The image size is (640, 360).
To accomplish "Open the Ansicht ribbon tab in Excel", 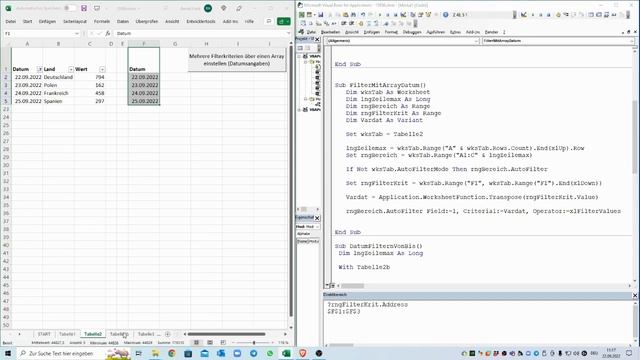I will [x=172, y=21].
